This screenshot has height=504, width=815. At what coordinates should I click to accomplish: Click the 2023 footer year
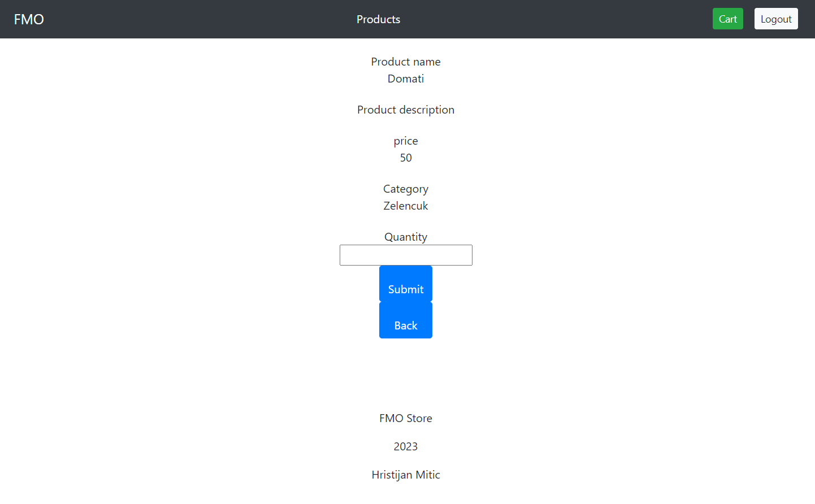[406, 446]
